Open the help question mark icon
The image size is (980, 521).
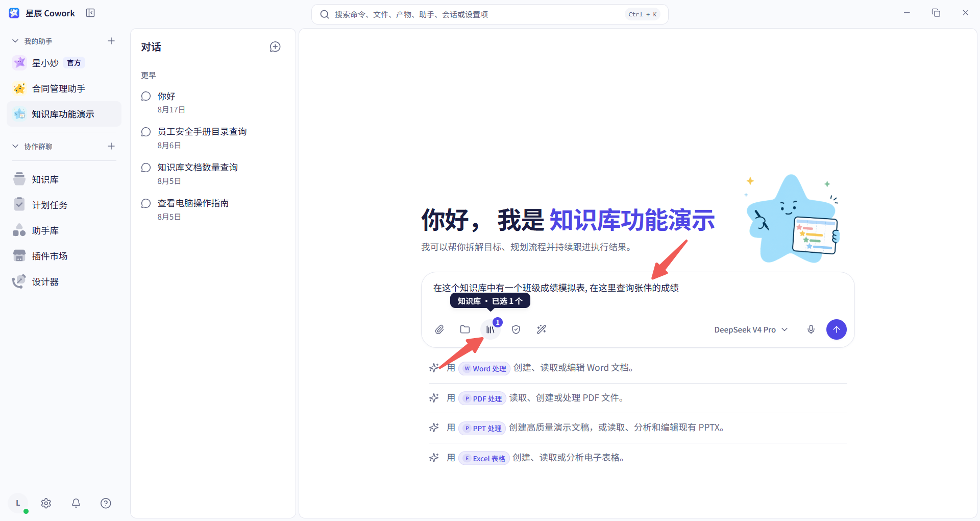(x=106, y=503)
